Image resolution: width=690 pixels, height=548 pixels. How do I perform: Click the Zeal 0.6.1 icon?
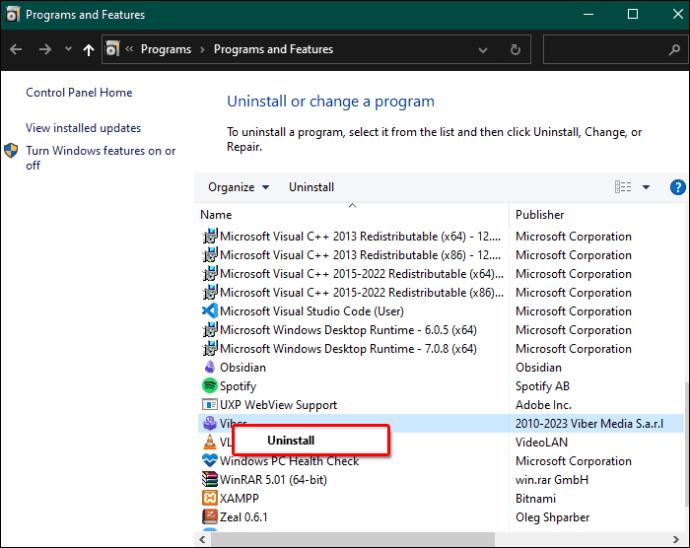click(210, 517)
